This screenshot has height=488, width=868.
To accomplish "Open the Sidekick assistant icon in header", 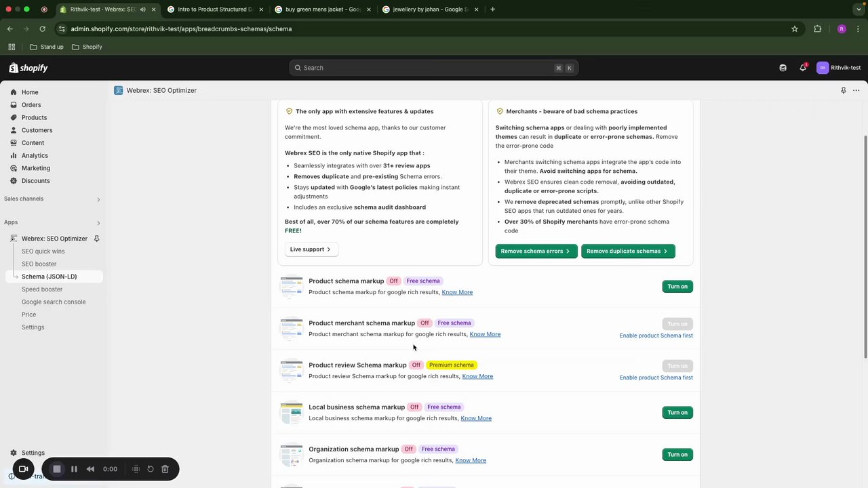I will (783, 68).
